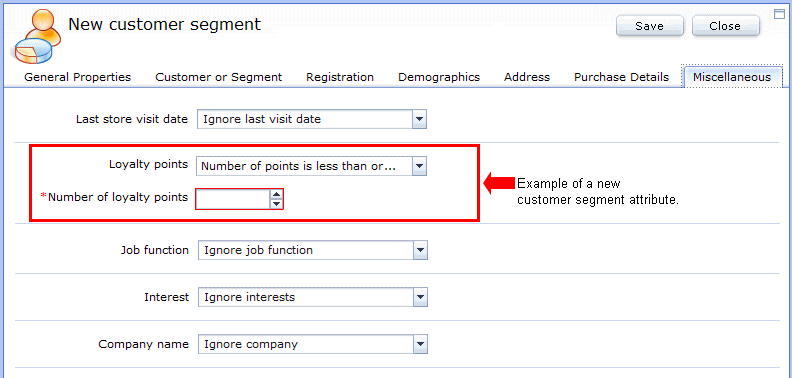Decrease loyalty points with down stepper arrow
The height and width of the screenshot is (378, 792).
coord(276,204)
